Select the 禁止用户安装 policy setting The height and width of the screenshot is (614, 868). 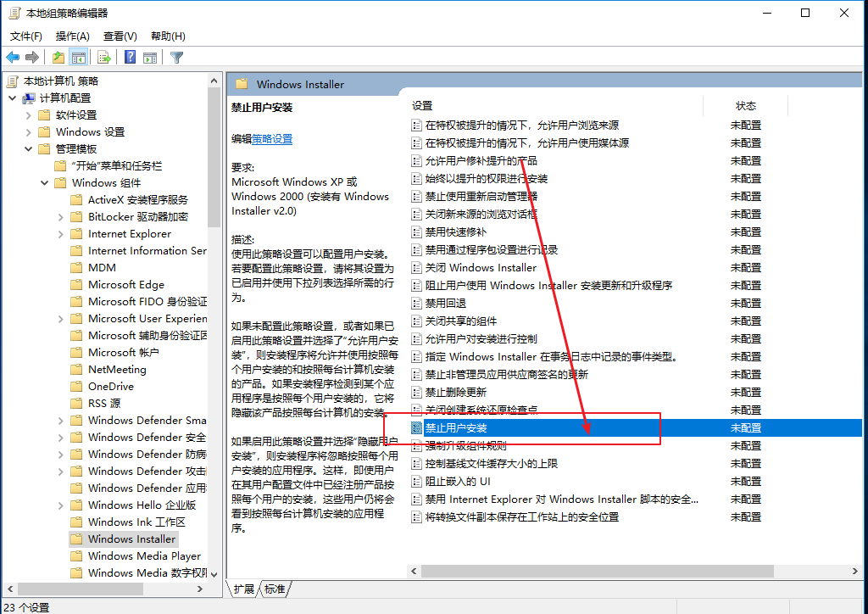point(456,428)
